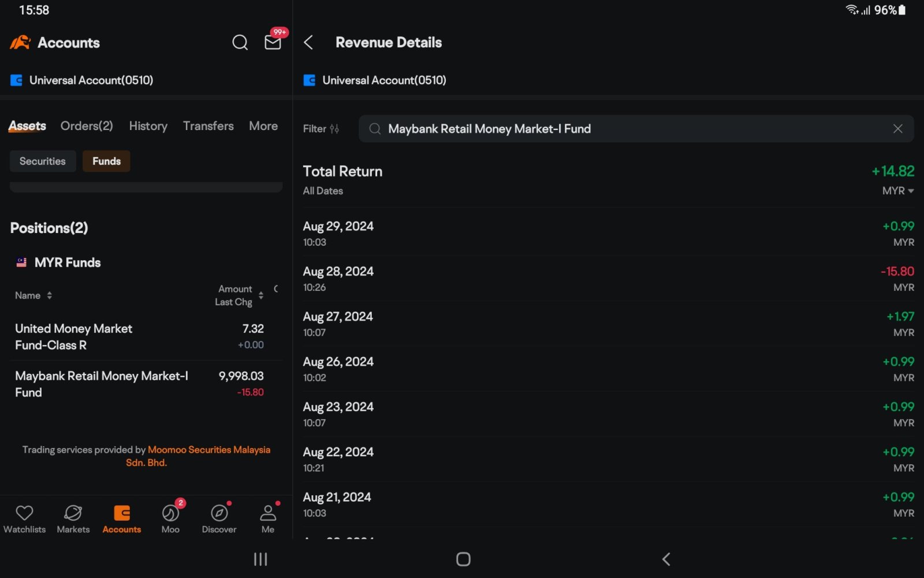Click the fund search input field
Image resolution: width=924 pixels, height=578 pixels.
click(x=636, y=129)
